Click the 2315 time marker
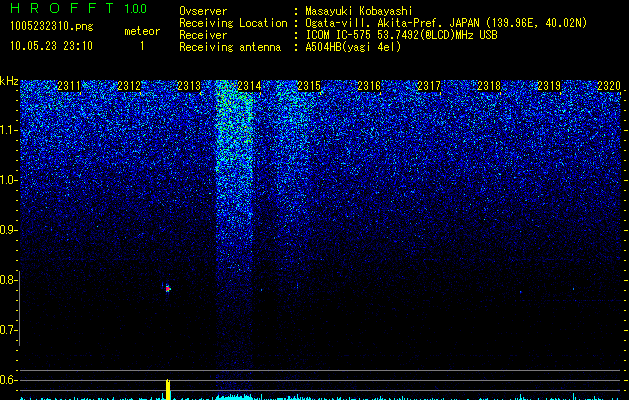Image resolution: width=629 pixels, height=400 pixels. point(309,86)
